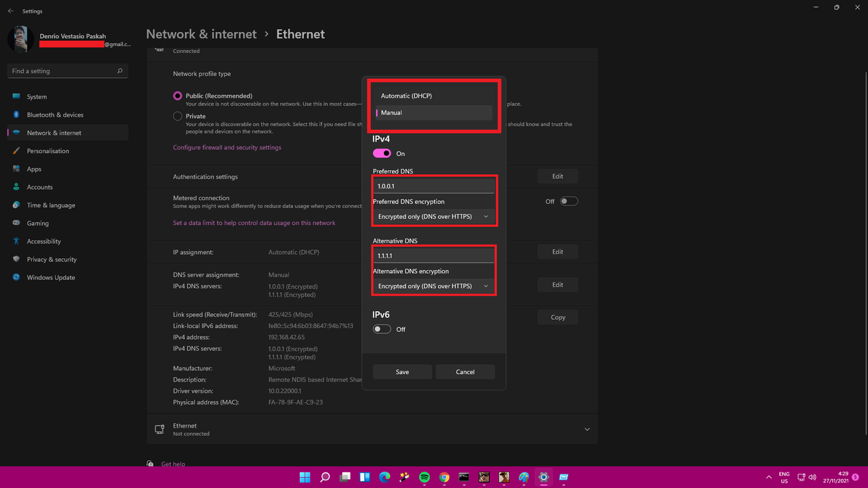Open the System settings icon in sidebar
The width and height of the screenshot is (868, 488).
pyautogui.click(x=16, y=97)
